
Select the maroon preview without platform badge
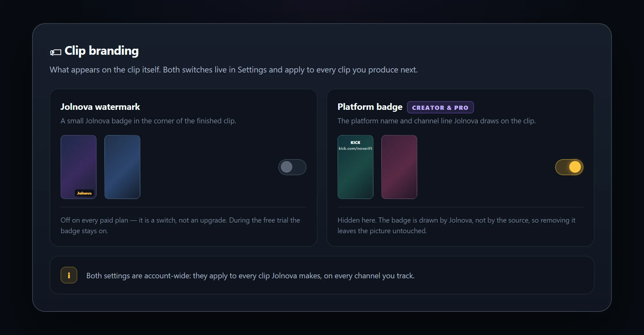399,167
